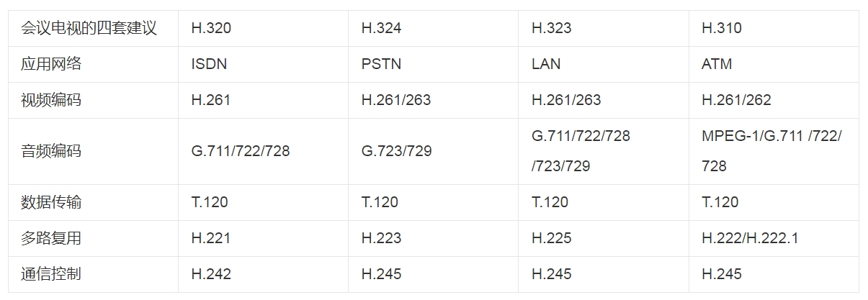Image resolution: width=868 pixels, height=300 pixels.
Task: Click the MPEG-1/G.711 audio coding cell
Action: click(x=771, y=151)
